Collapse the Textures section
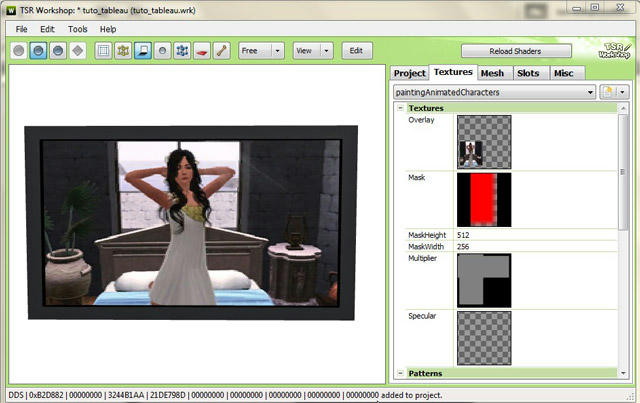640x403 pixels. click(400, 108)
